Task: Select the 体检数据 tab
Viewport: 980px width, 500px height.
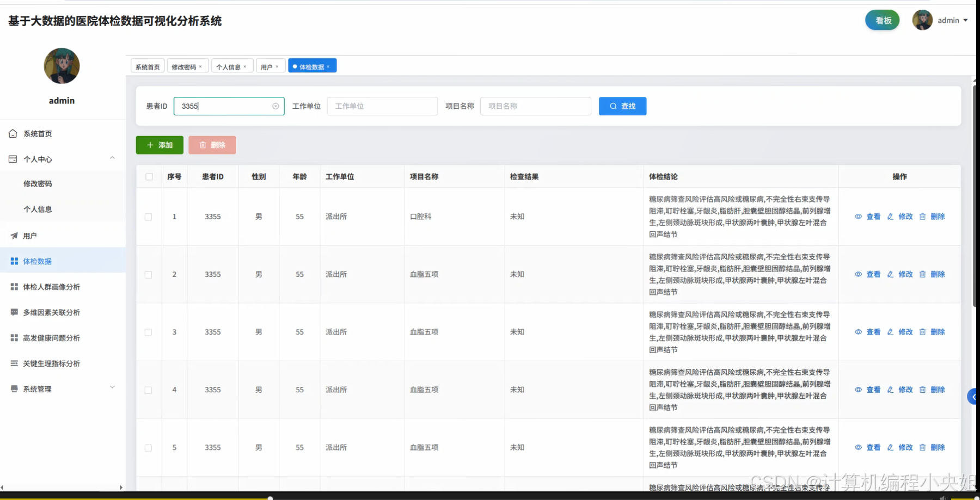Action: pyautogui.click(x=311, y=67)
